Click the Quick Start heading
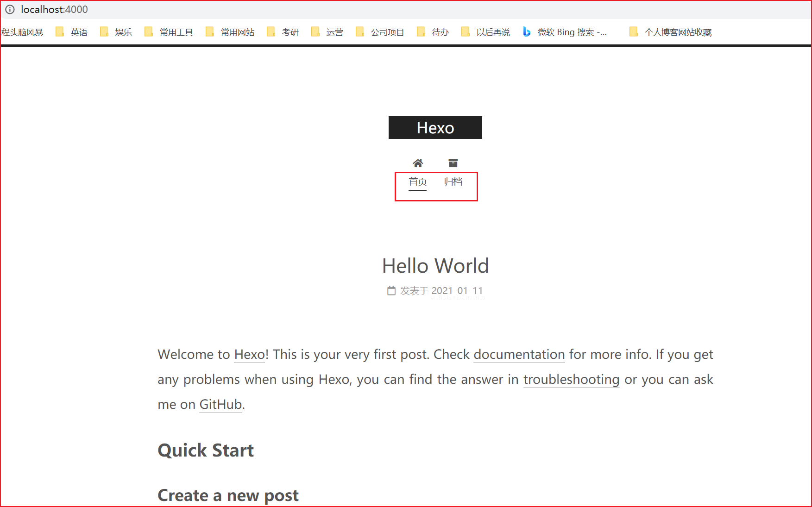 tap(206, 451)
